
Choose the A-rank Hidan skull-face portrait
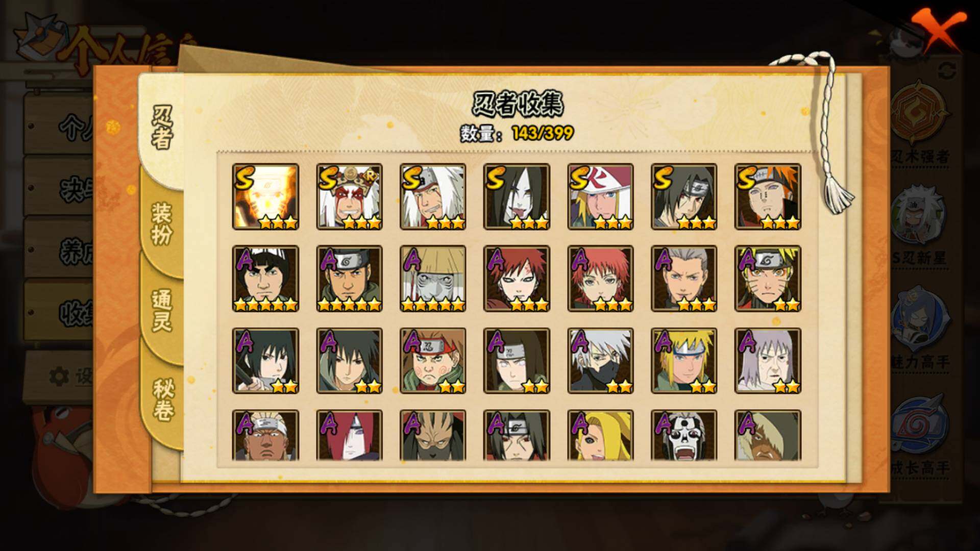[x=684, y=436]
